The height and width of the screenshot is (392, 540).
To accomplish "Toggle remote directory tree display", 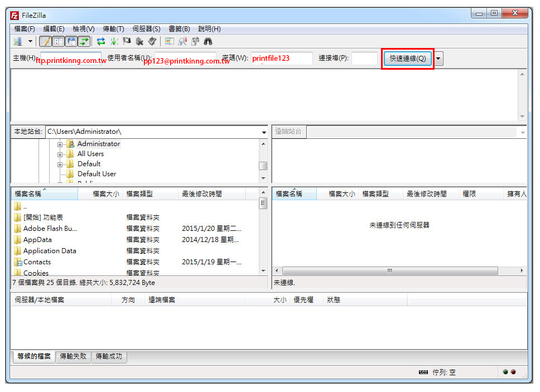I will [x=71, y=42].
